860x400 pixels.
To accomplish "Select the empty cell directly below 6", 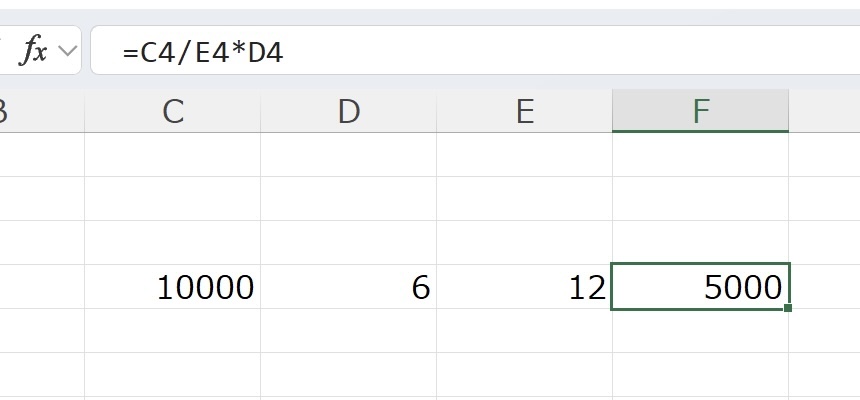I will click(x=348, y=331).
